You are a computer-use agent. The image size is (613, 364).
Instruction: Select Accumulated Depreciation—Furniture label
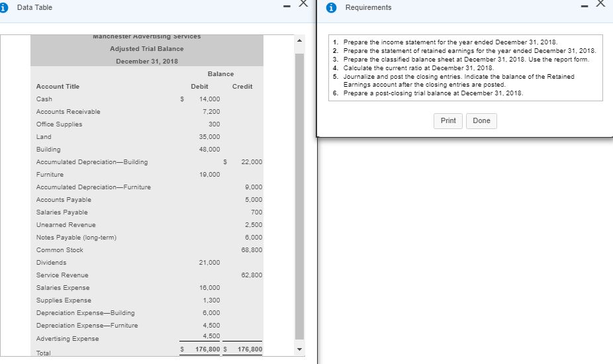coord(93,187)
